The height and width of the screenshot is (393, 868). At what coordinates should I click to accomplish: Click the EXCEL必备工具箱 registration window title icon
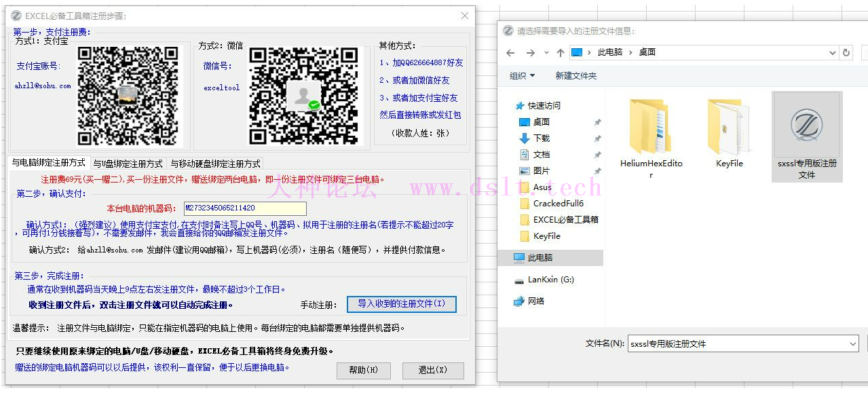(16, 16)
